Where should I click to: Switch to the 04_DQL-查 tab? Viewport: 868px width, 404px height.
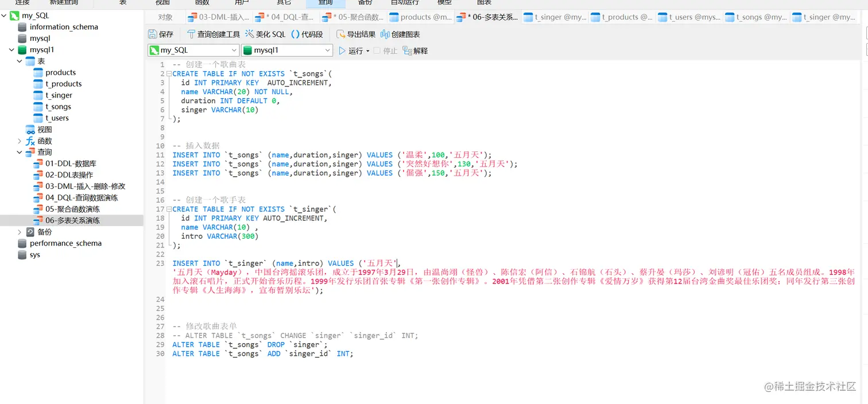tap(286, 17)
